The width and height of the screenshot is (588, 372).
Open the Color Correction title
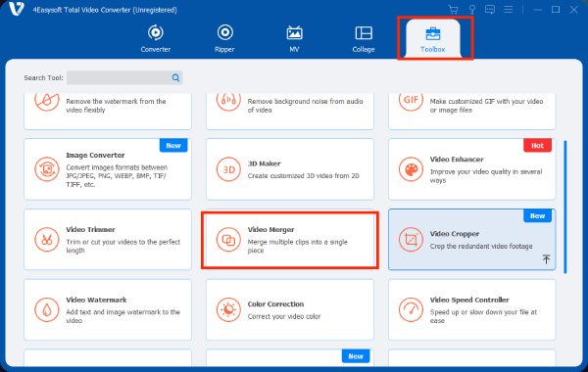click(275, 304)
